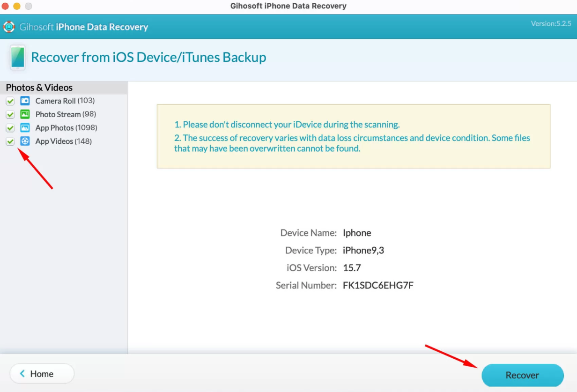Uncheck the App Videos checkbox
This screenshot has width=577, height=392.
(x=10, y=141)
